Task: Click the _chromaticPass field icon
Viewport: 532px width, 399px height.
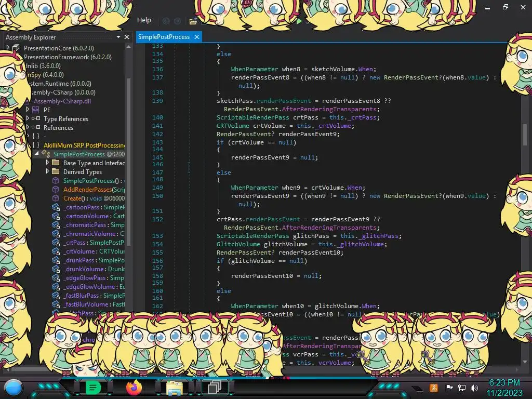Action: (x=56, y=224)
